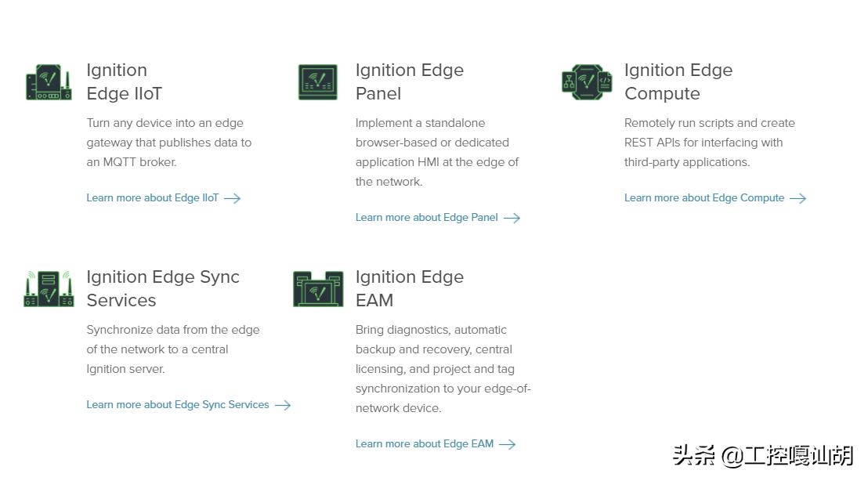This screenshot has height=481, width=868.
Task: Click arrow icon after Edge EAM link
Action: click(x=508, y=444)
